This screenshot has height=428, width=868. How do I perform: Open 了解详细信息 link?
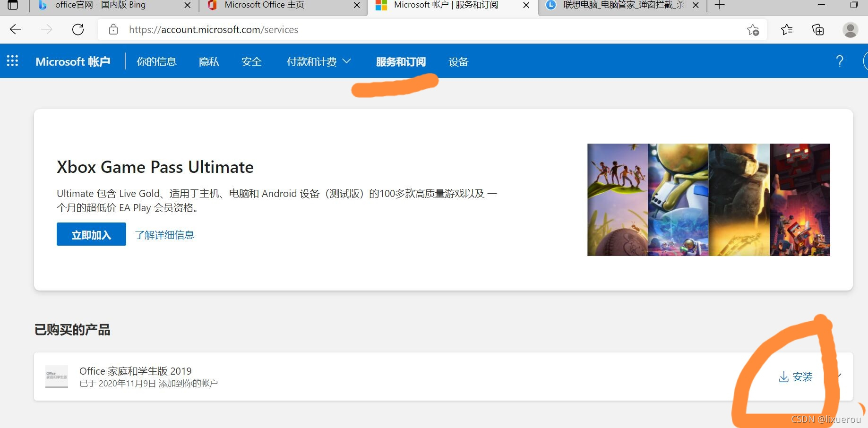164,235
